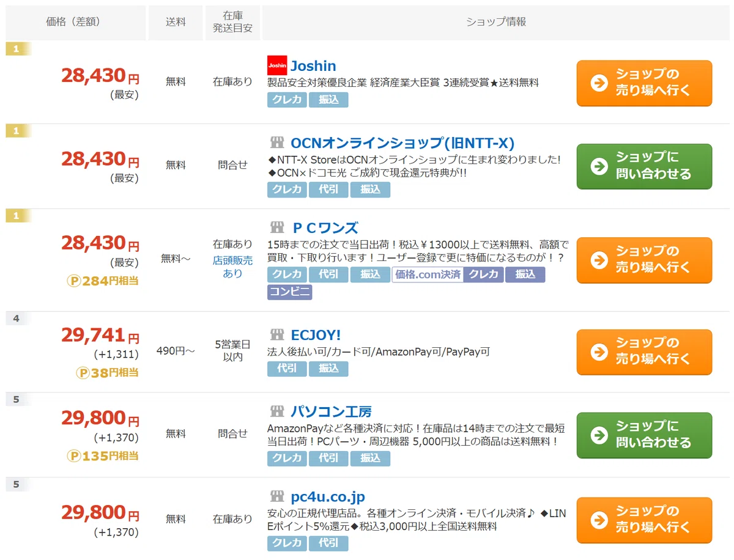Click Joshin's 振込 payment tag
Image resolution: width=734 pixels, height=560 pixels.
pyautogui.click(x=328, y=100)
